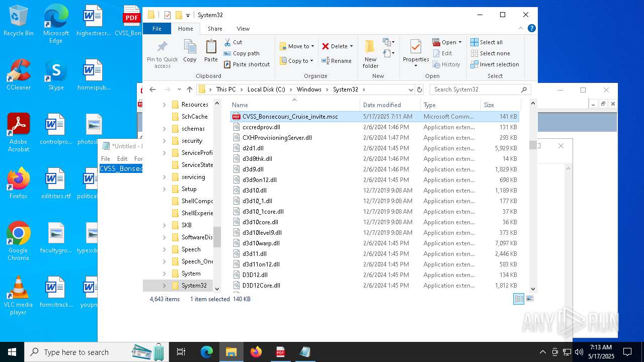Sort files by Size column
The height and width of the screenshot is (362, 644).
500,105
